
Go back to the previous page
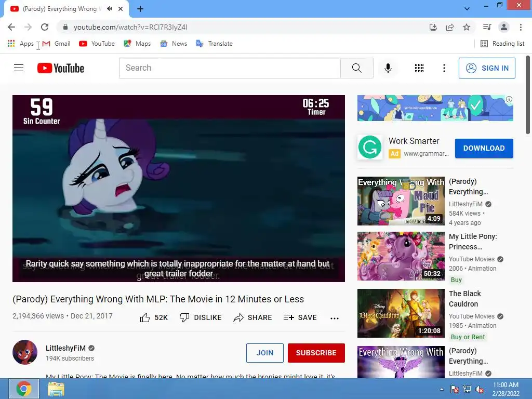(11, 27)
